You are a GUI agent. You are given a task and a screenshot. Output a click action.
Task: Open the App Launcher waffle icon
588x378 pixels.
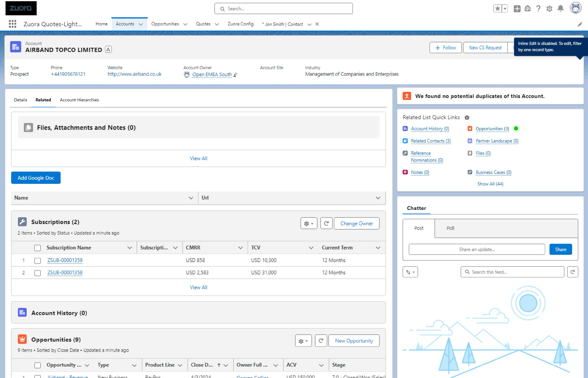pos(12,24)
